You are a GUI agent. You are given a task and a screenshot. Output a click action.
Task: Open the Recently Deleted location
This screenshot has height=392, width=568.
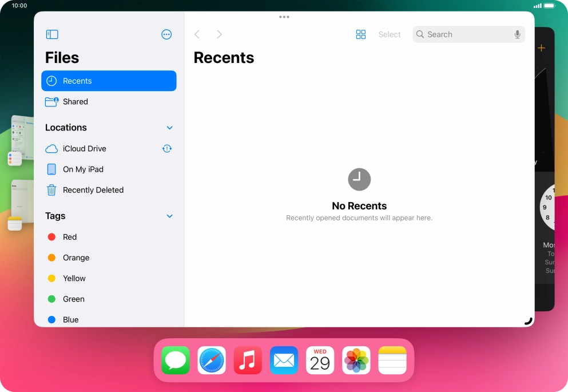[x=109, y=190]
